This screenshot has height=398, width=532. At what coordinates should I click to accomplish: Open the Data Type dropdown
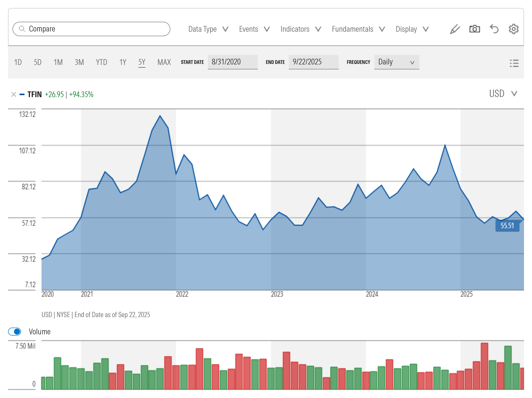pyautogui.click(x=208, y=29)
